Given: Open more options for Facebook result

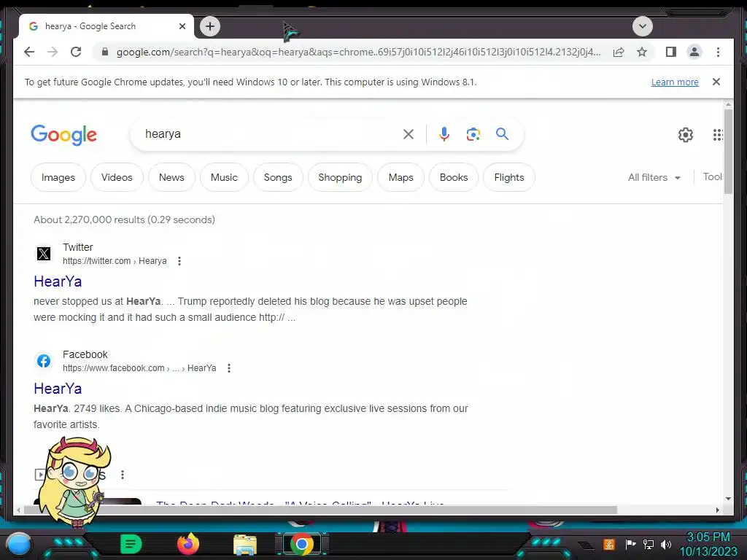Looking at the screenshot, I should pos(228,368).
